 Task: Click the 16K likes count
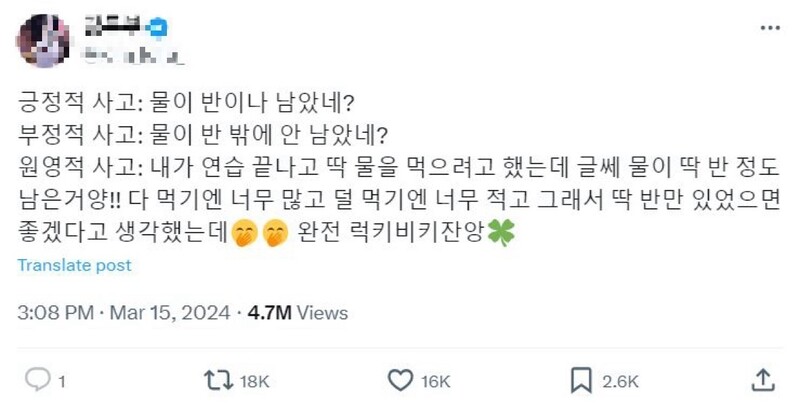438,380
